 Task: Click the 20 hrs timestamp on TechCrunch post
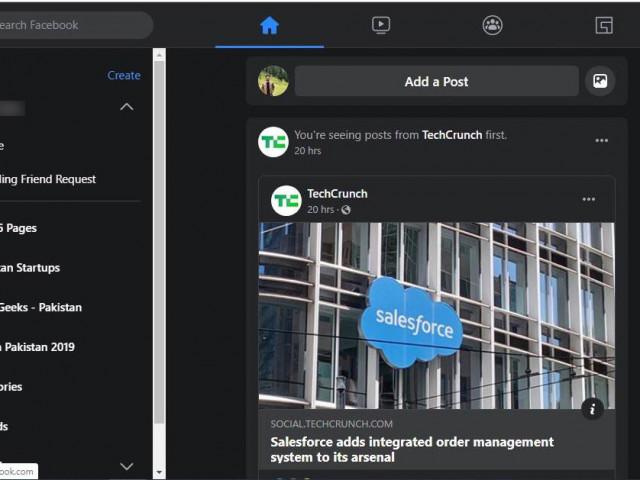pos(320,209)
